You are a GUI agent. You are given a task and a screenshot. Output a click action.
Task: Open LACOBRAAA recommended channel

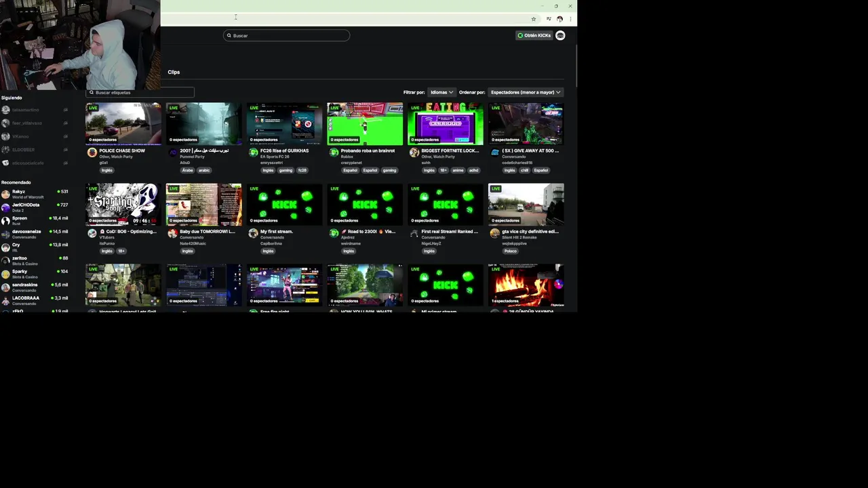tap(35, 300)
